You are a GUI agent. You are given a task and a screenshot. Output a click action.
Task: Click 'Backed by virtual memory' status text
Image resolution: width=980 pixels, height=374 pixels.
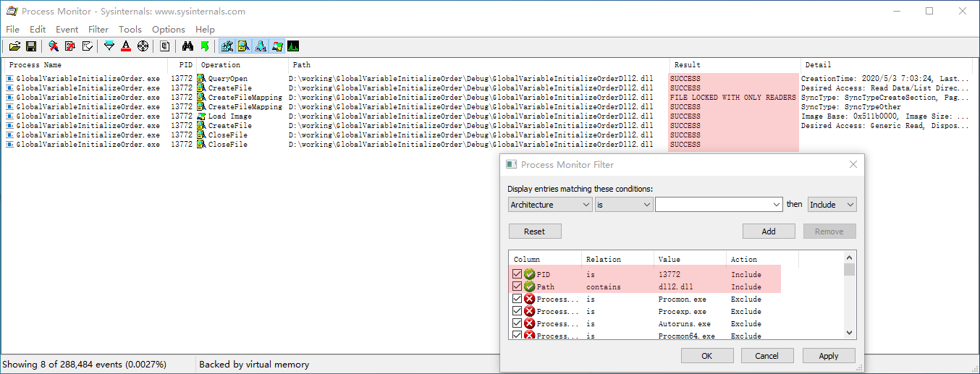(x=254, y=365)
